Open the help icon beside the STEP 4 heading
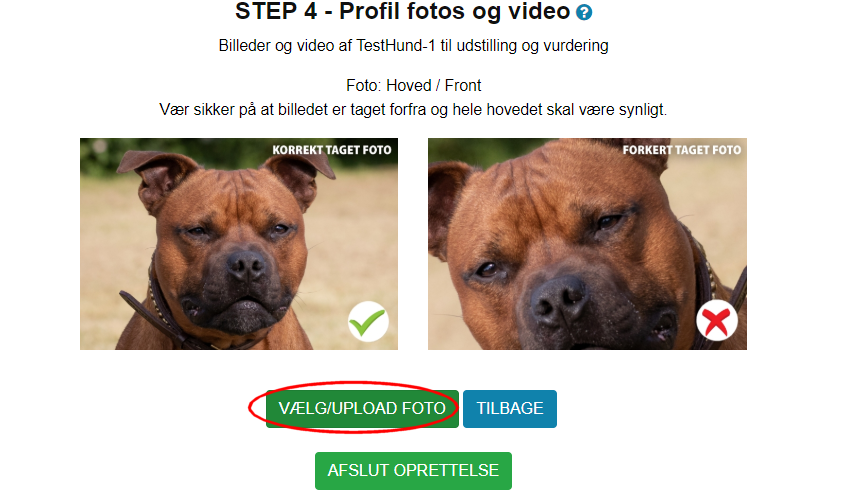 [x=584, y=12]
